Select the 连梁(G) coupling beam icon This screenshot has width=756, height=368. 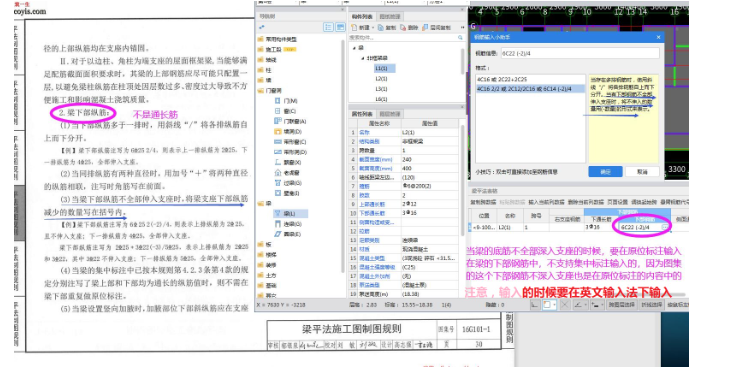(x=278, y=224)
